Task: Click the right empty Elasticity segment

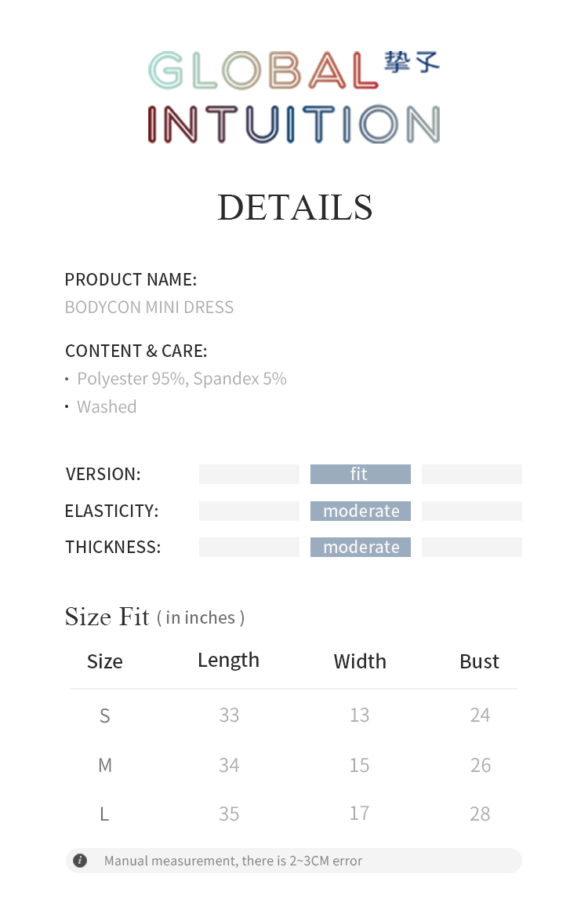Action: pyautogui.click(x=471, y=511)
